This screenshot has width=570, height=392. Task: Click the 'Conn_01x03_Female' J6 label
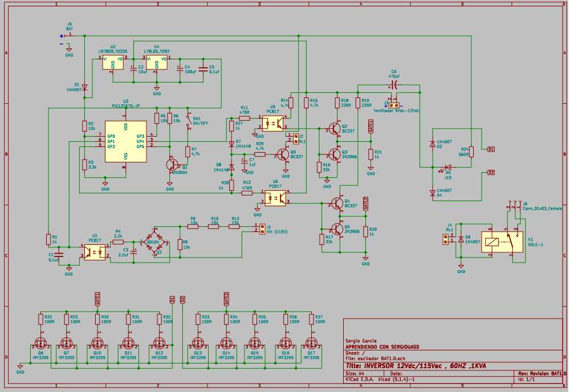(x=542, y=209)
